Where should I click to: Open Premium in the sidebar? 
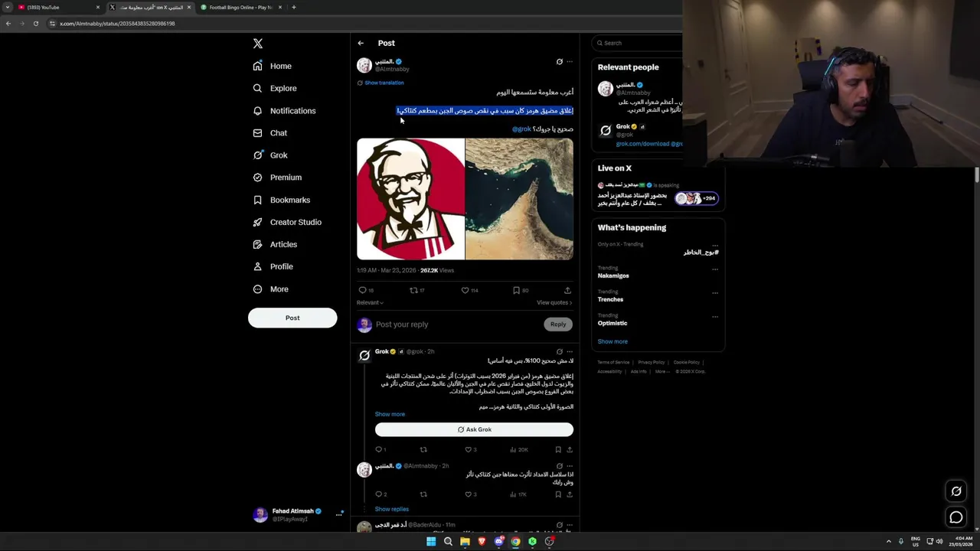(277, 178)
